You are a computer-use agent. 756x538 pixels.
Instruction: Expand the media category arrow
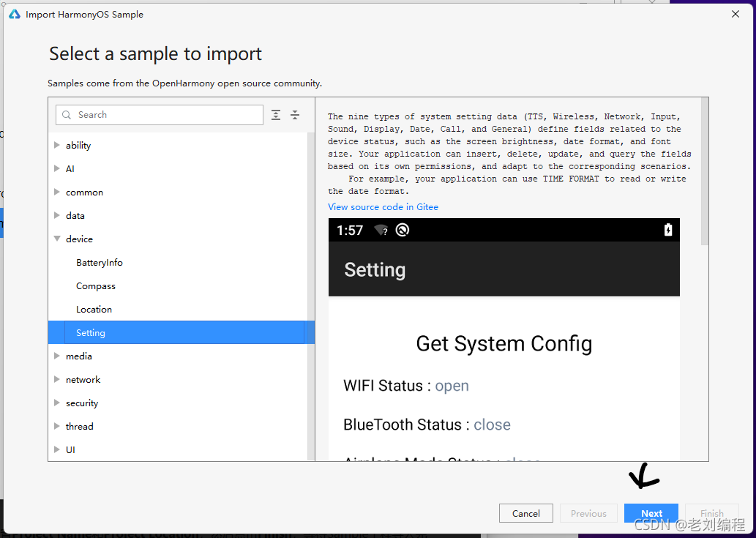click(x=57, y=356)
